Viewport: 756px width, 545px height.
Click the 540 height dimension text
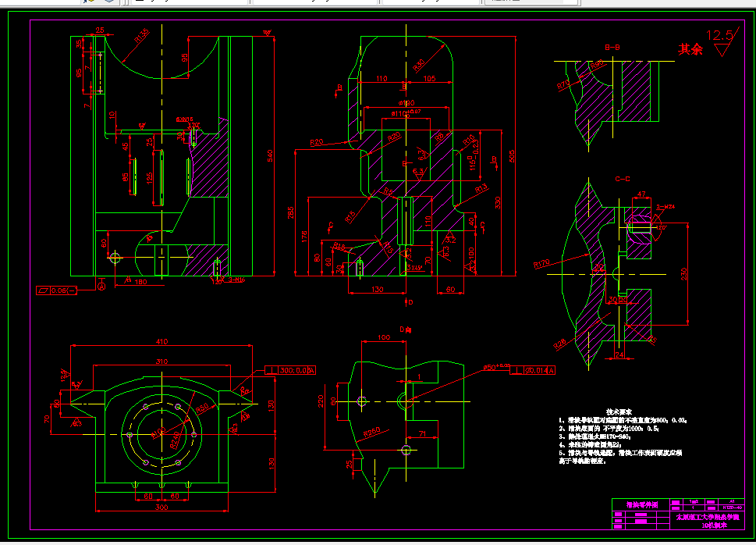[270, 156]
